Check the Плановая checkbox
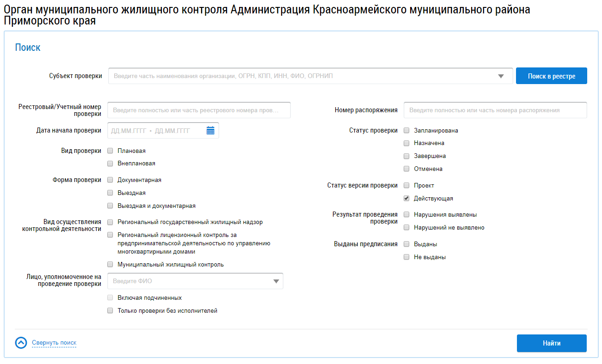The image size is (602, 364). pos(110,151)
